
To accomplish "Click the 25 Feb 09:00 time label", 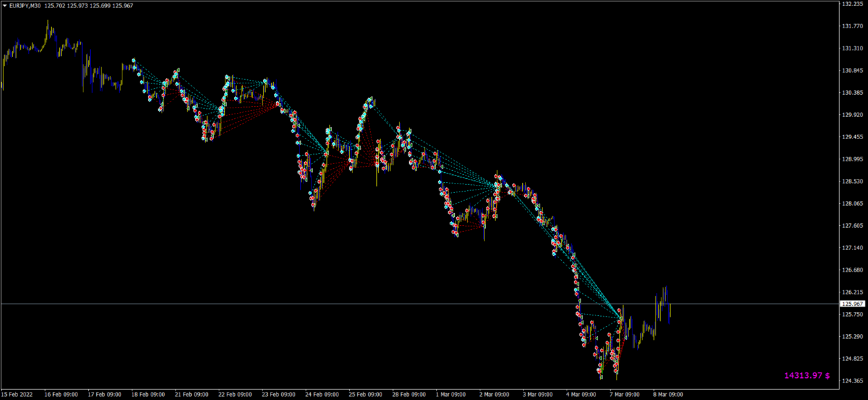I will (x=366, y=395).
